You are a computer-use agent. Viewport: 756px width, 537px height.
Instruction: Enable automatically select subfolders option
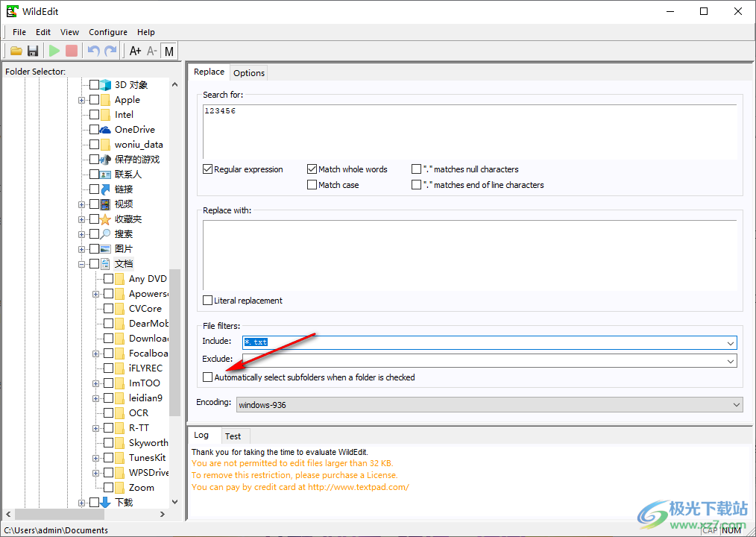click(208, 377)
